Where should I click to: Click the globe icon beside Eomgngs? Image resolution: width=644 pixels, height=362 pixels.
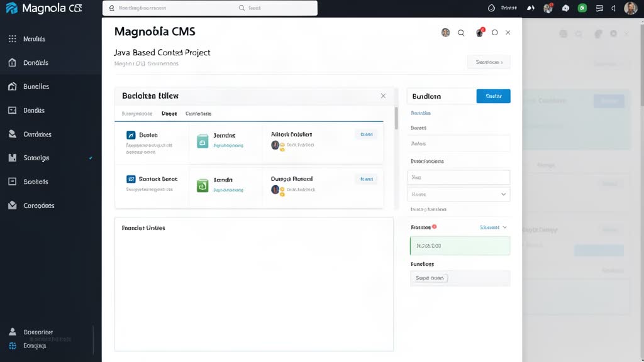point(13,346)
